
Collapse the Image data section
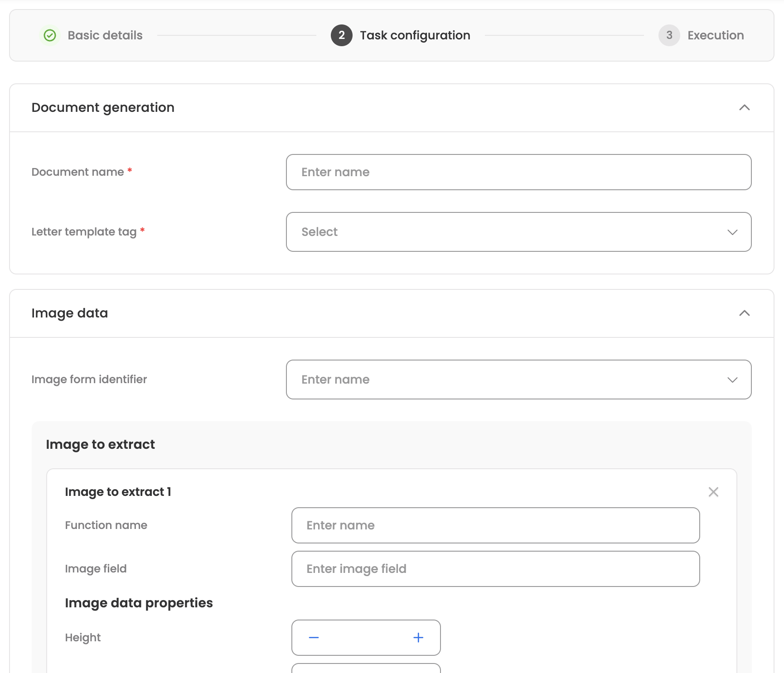click(x=744, y=313)
